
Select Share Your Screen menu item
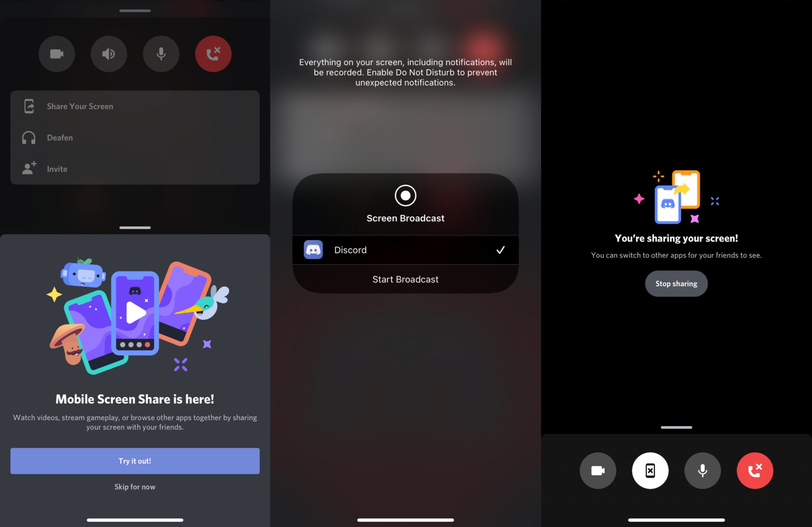pos(134,106)
